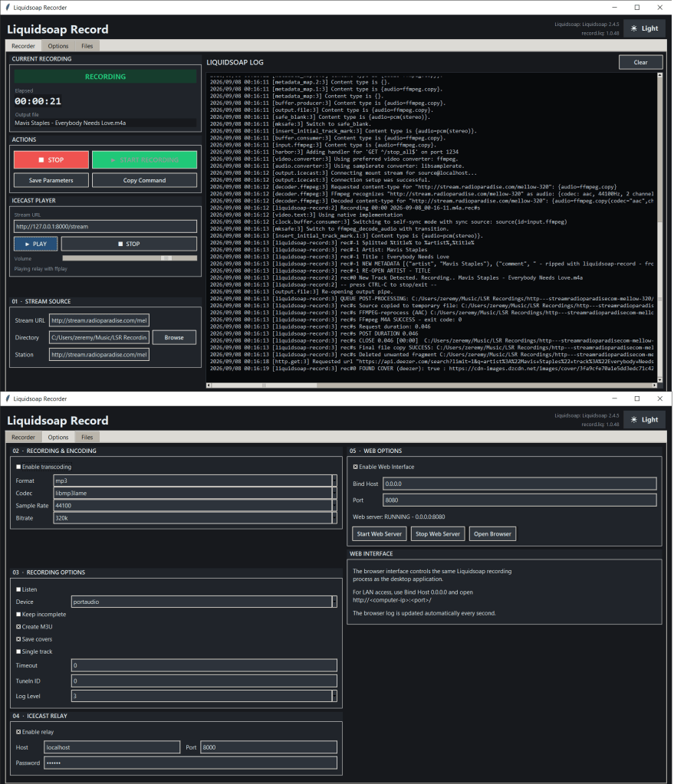Click output file name 'Mavis Staples - Everybody Needs Love.m4a'
The image size is (674, 784).
coord(70,123)
